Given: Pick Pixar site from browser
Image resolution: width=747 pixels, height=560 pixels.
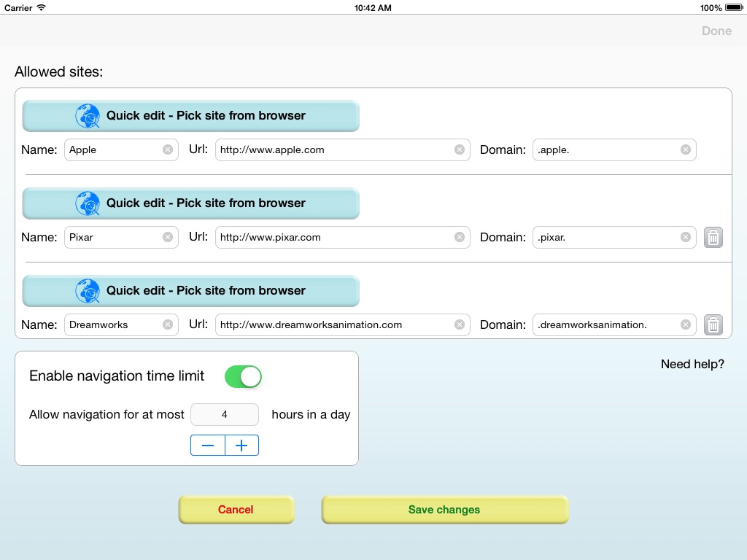Looking at the screenshot, I should (190, 203).
